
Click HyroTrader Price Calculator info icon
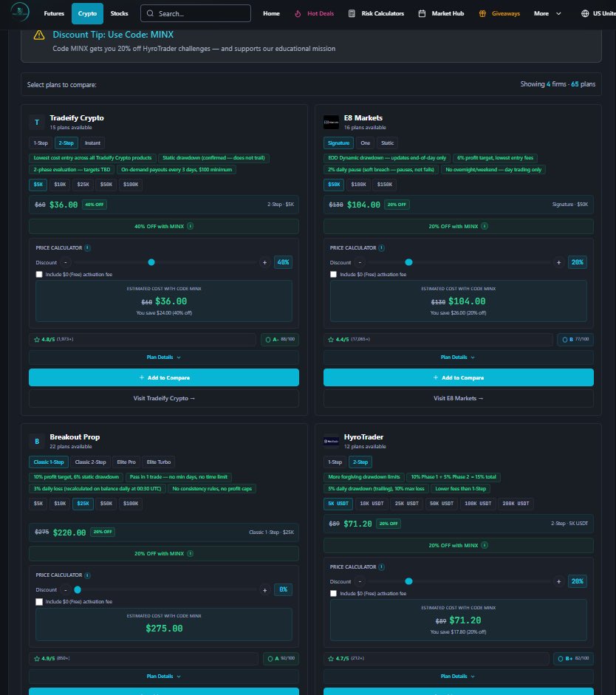point(382,567)
